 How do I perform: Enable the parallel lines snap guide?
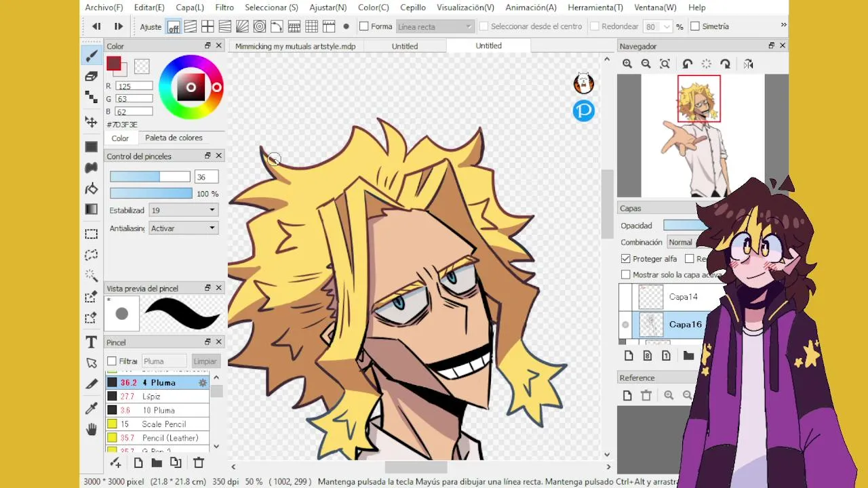[x=191, y=26]
